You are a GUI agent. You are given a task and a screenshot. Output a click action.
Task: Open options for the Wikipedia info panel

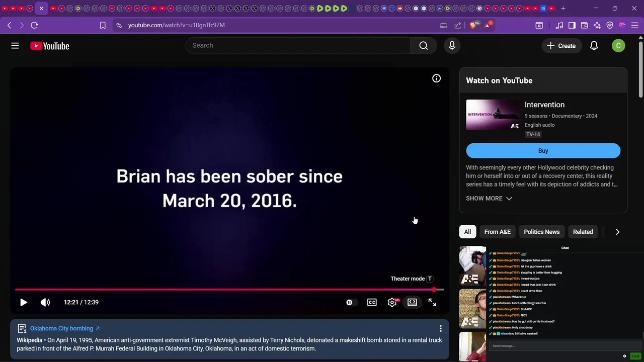click(x=441, y=328)
